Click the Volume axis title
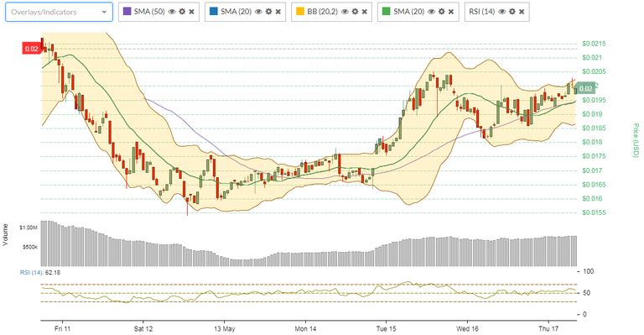The width and height of the screenshot is (644, 335). click(5, 235)
